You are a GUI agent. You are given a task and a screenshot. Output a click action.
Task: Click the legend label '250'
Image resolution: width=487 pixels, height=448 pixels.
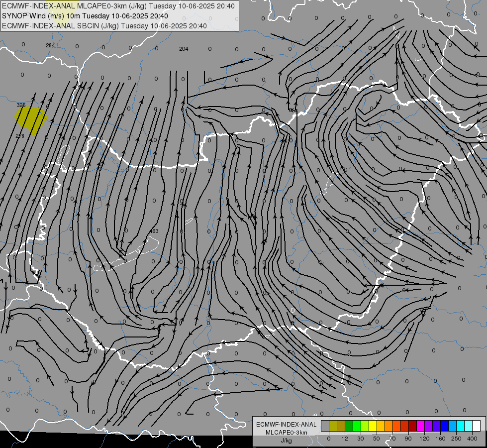click(456, 439)
